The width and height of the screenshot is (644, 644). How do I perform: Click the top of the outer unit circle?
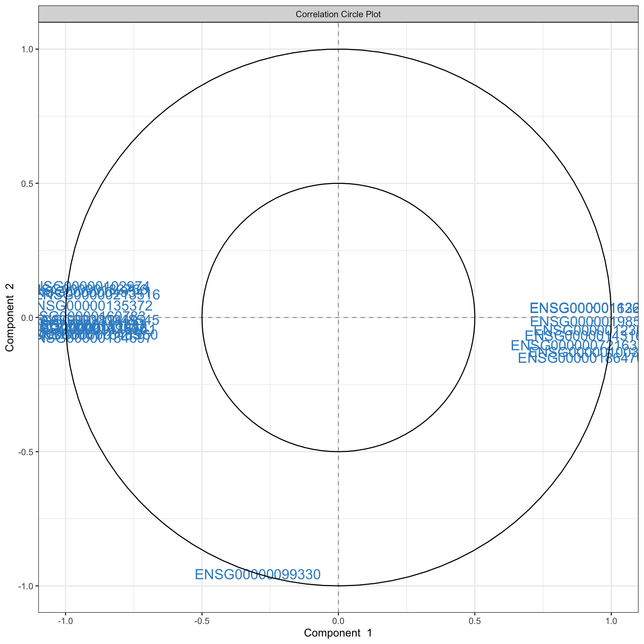[x=338, y=49]
